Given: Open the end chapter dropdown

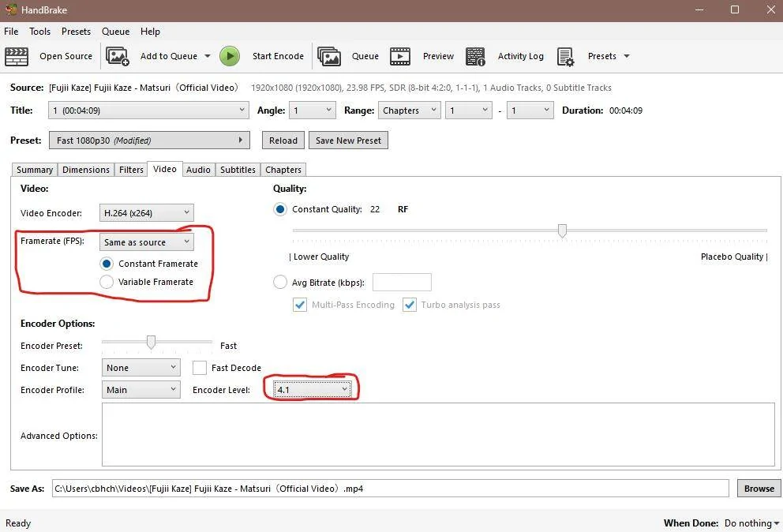Looking at the screenshot, I should pos(530,111).
